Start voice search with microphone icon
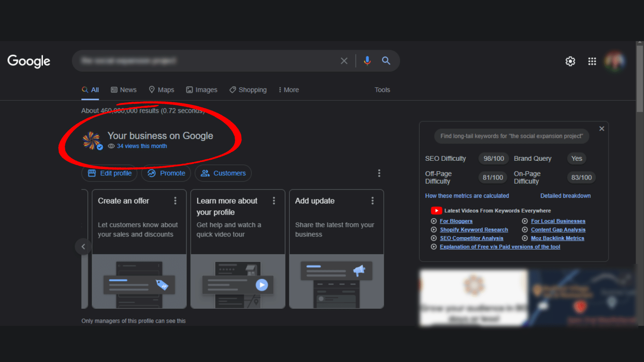 click(x=367, y=61)
